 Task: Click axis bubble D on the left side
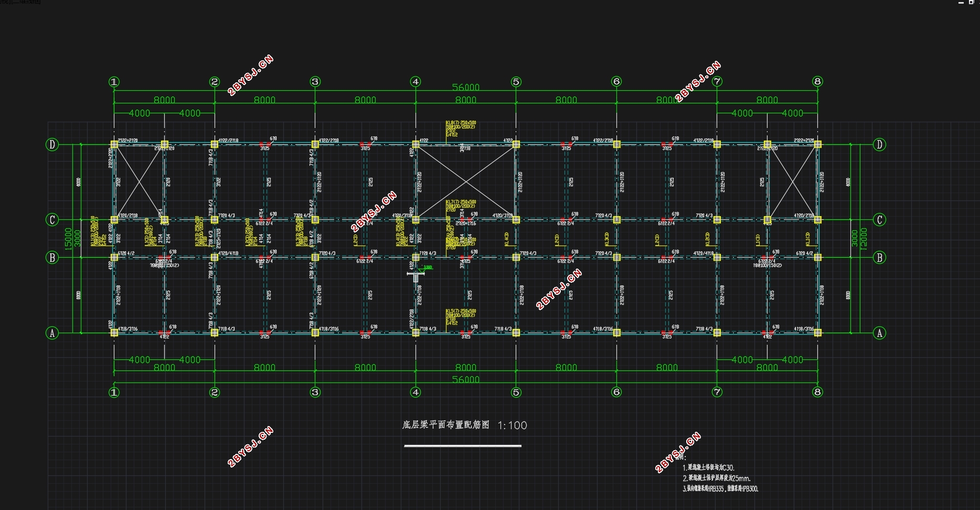pyautogui.click(x=52, y=144)
